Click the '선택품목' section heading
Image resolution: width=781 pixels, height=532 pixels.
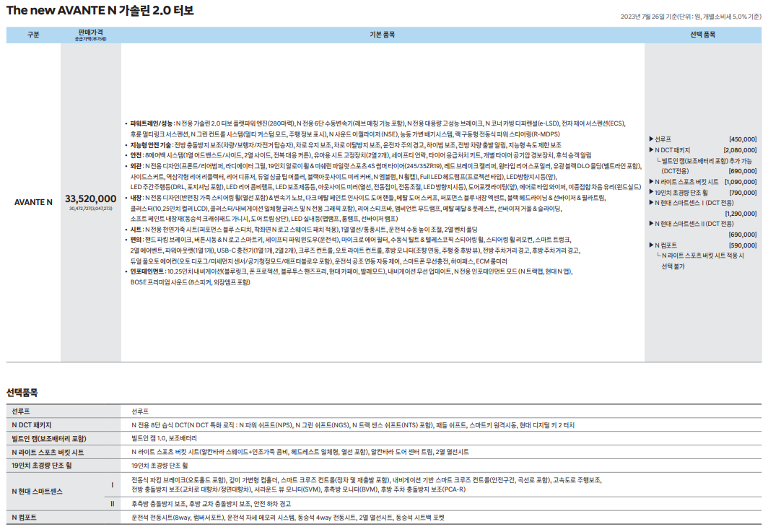click(22, 393)
